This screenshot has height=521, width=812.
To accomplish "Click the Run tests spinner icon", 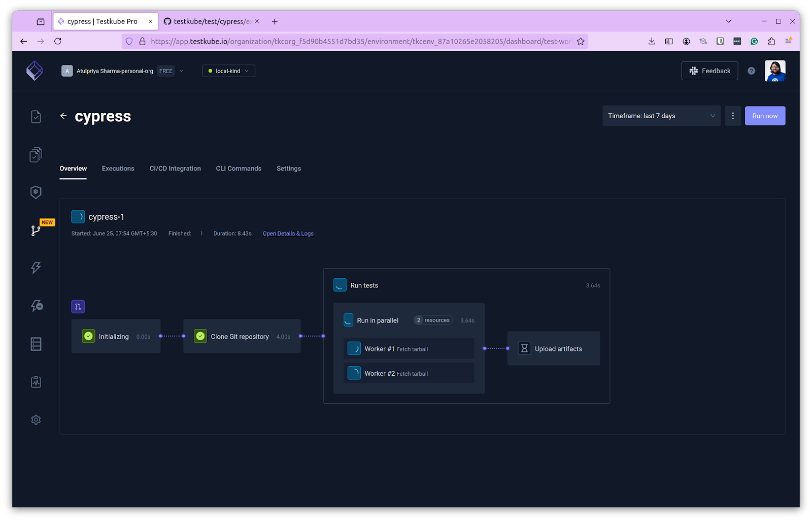I will [x=340, y=285].
